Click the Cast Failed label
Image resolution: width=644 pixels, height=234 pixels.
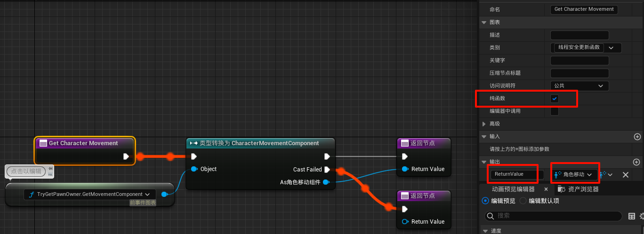pyautogui.click(x=307, y=170)
